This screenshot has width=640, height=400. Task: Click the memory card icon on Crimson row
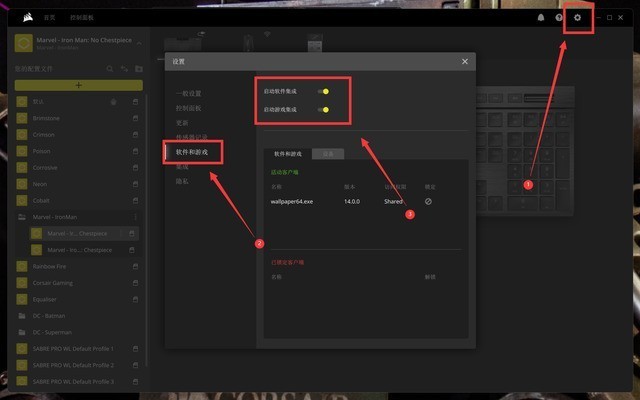click(x=136, y=134)
